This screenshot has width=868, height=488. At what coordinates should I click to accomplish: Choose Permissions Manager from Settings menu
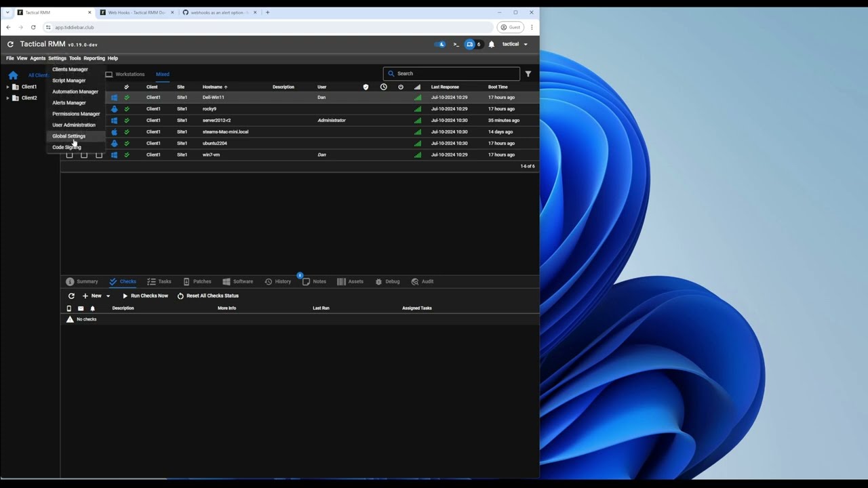pos(76,114)
